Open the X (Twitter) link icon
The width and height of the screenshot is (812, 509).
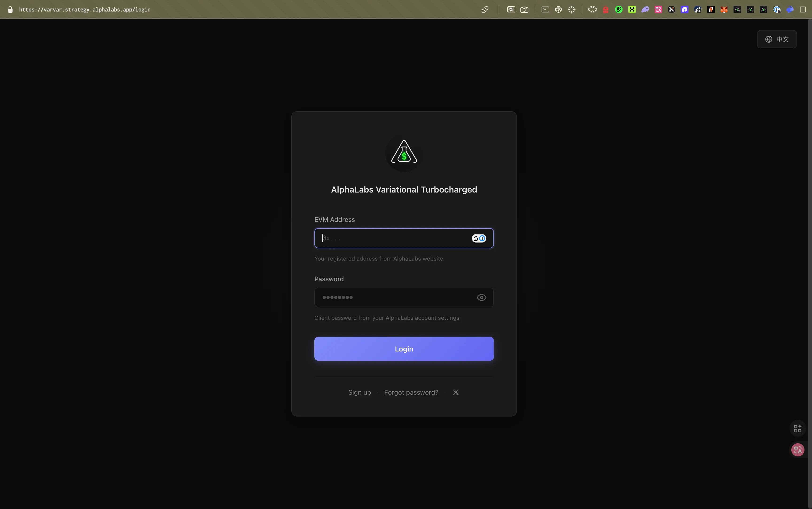(x=456, y=392)
